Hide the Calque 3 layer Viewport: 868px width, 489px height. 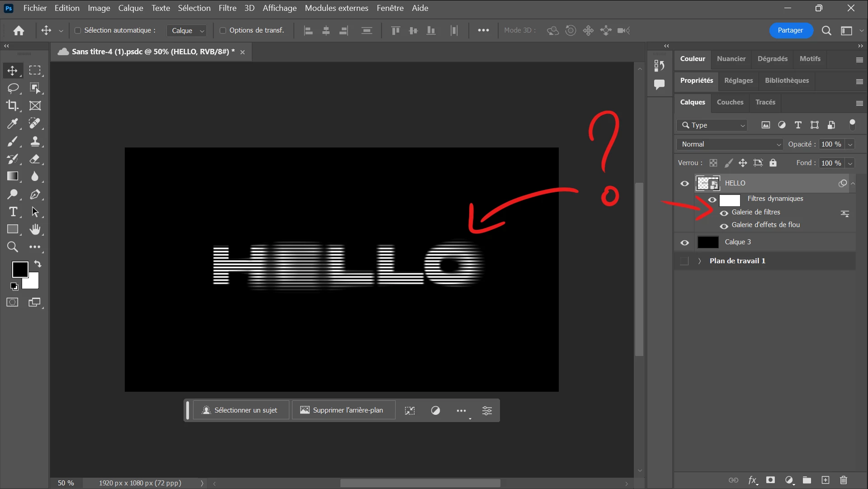click(684, 242)
